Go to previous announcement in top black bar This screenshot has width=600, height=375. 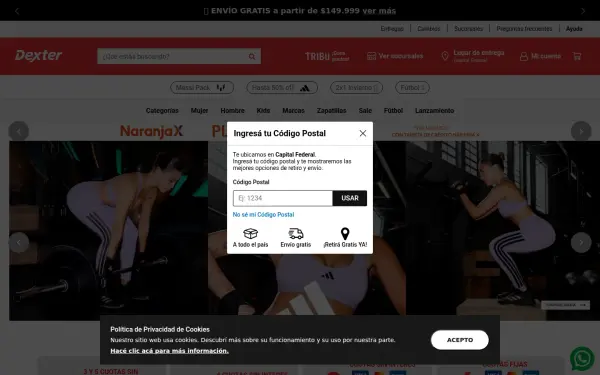17,11
